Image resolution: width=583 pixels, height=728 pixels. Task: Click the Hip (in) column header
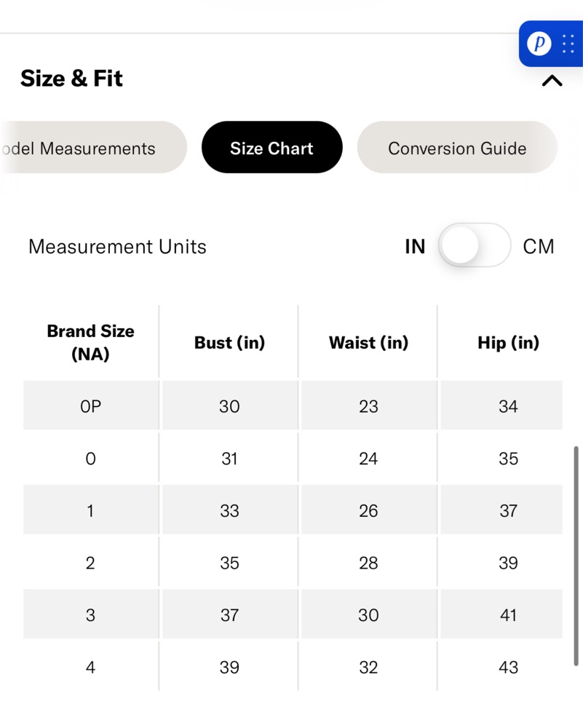click(x=508, y=343)
